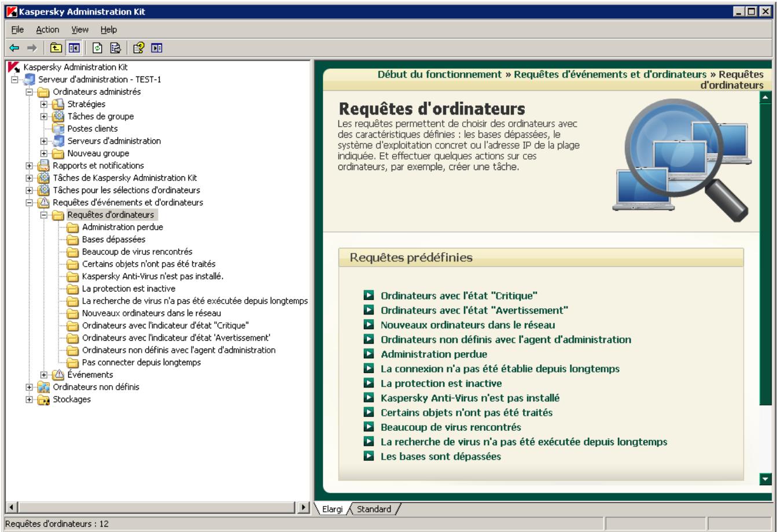777x532 pixels.
Task: Select Administration perdue in the tree
Action: [123, 227]
